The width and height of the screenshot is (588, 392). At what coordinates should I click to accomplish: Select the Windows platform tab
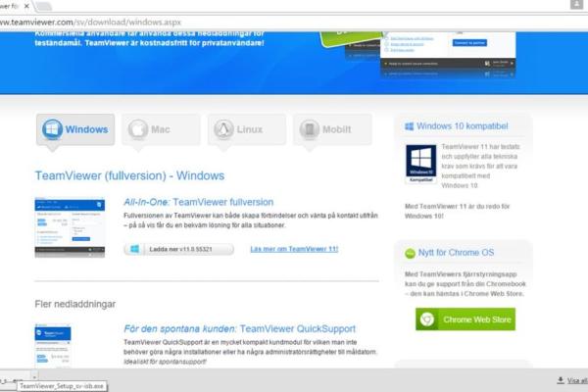tap(75, 129)
